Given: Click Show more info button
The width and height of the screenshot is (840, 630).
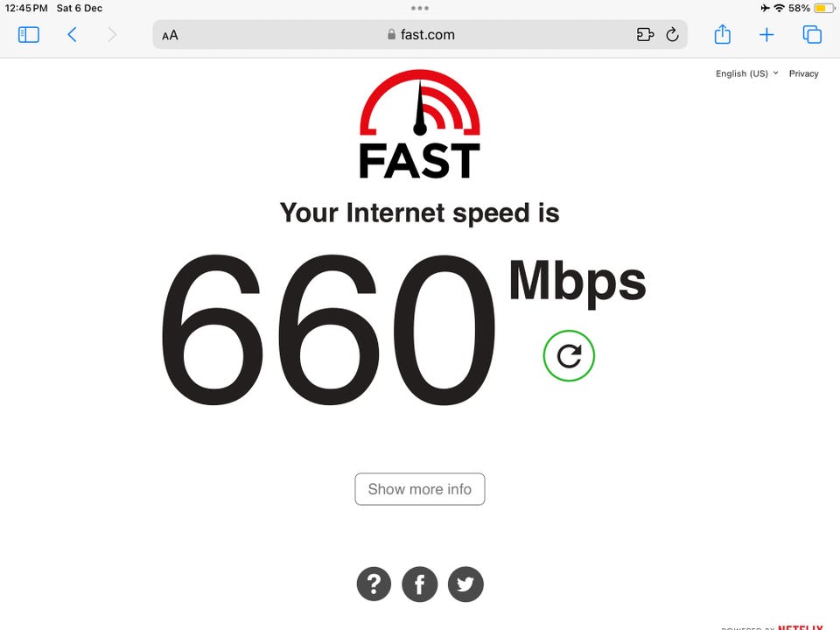Looking at the screenshot, I should click(419, 489).
